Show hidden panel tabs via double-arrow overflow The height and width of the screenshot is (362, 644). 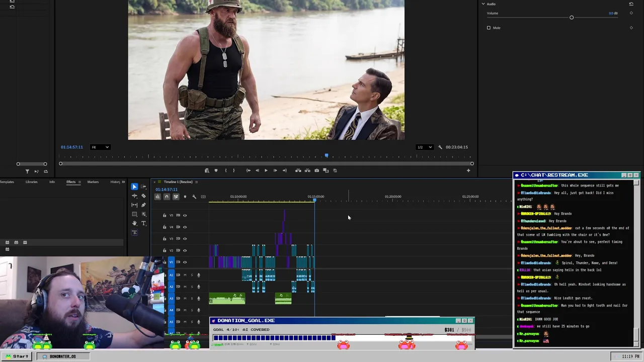click(123, 182)
